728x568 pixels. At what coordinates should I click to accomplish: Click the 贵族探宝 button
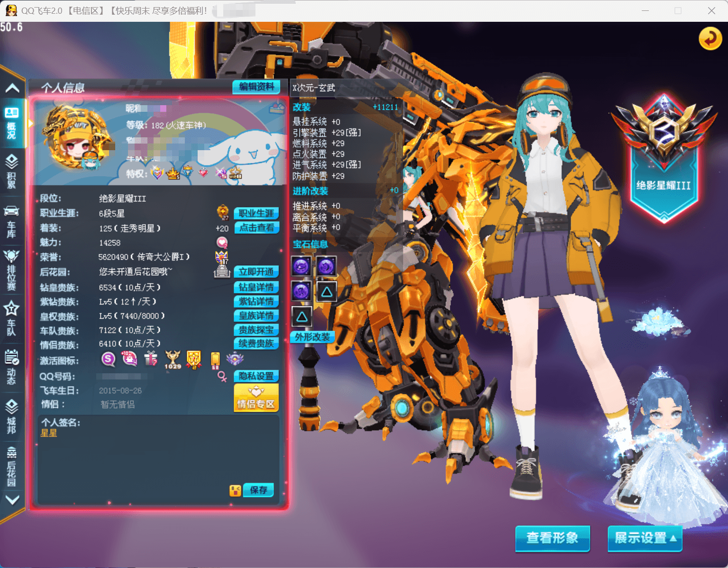tap(256, 330)
